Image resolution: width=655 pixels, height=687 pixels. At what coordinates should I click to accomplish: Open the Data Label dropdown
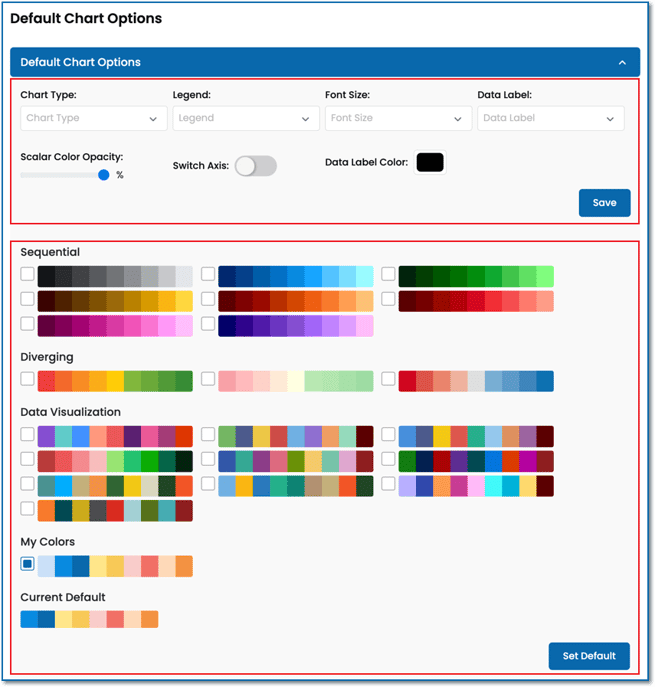click(x=551, y=118)
